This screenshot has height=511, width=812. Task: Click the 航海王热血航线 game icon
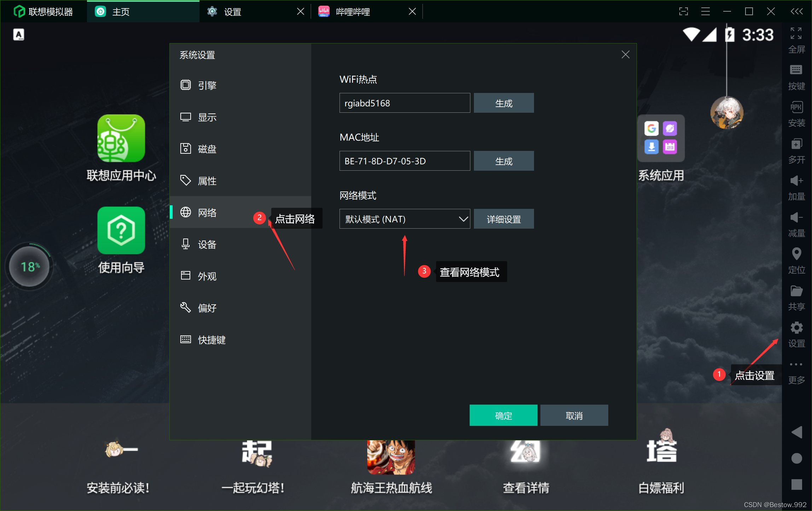point(391,457)
